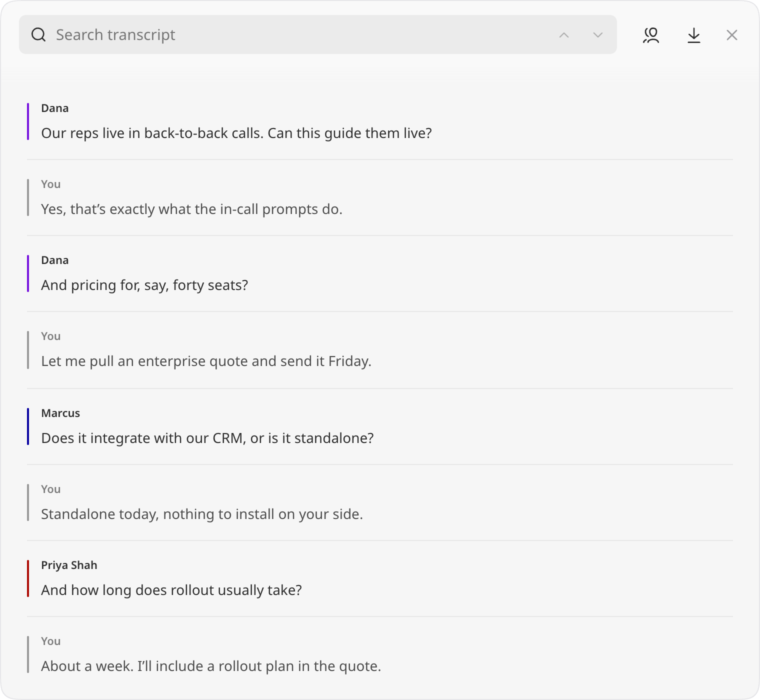Image resolution: width=760 pixels, height=700 pixels.
Task: Select "Does it integrate with our CRM" line
Action: tap(207, 438)
